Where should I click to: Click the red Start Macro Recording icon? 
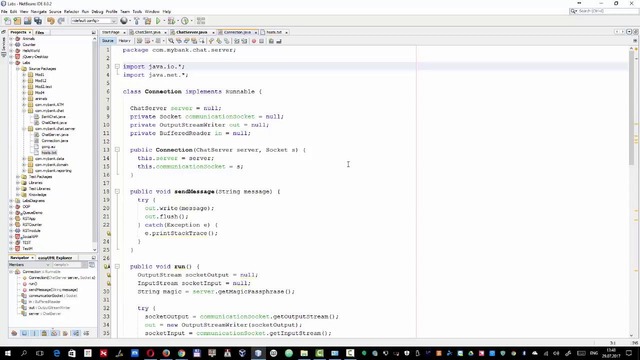[x=254, y=41]
